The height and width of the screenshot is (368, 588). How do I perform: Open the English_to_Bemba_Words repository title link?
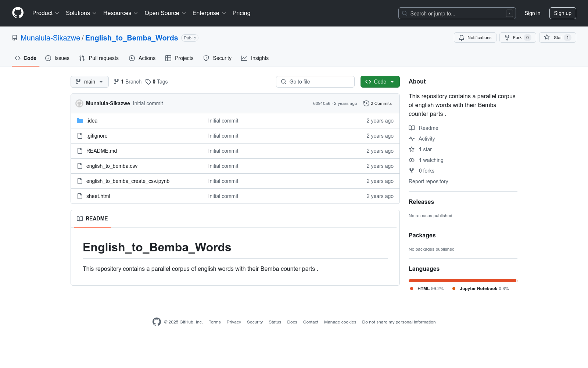tap(132, 38)
